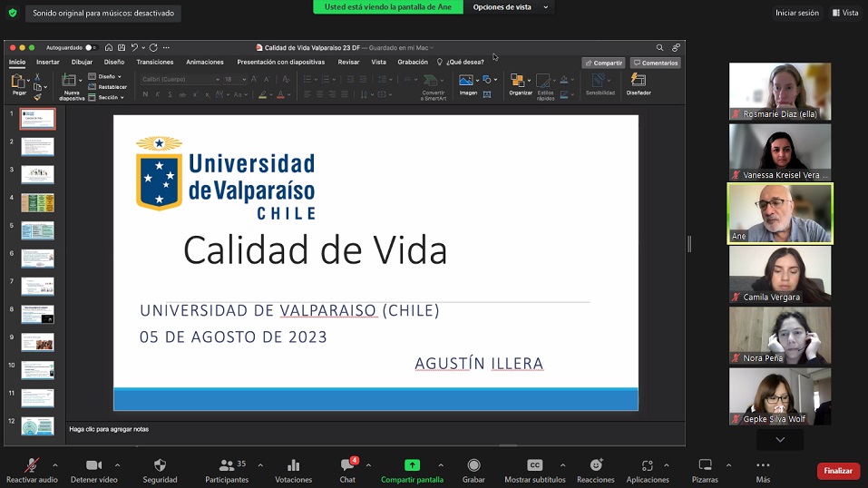Open the Opciones de vista dropdown
868x488 pixels.
point(510,7)
